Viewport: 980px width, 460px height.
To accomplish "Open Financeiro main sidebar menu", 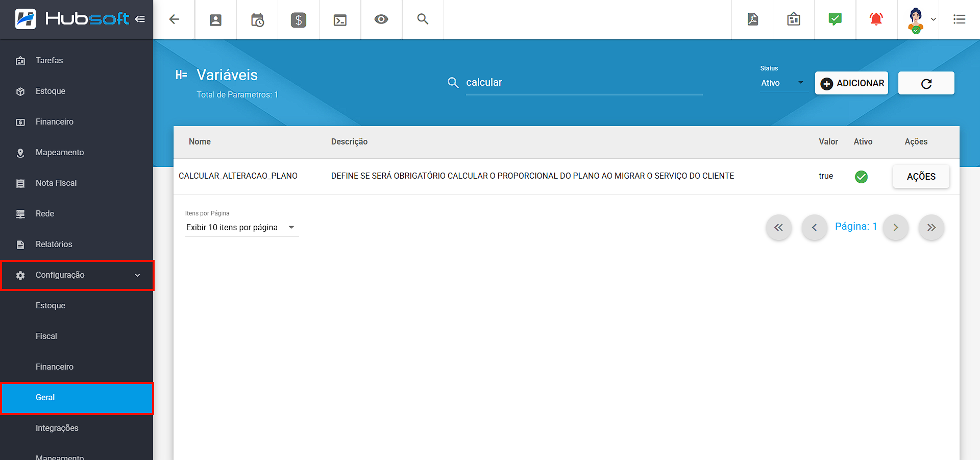I will pyautogui.click(x=77, y=122).
